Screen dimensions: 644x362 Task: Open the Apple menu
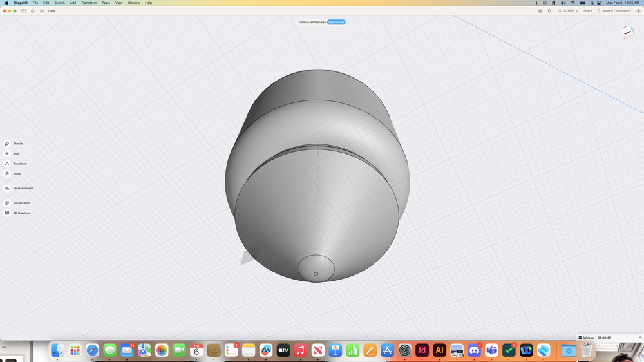click(6, 3)
